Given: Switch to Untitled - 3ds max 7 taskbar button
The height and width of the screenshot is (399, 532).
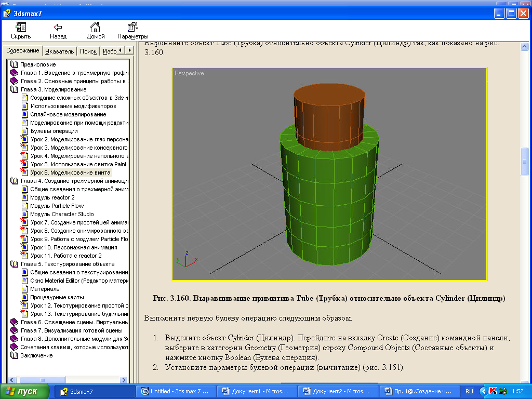Looking at the screenshot, I should click(x=175, y=391).
